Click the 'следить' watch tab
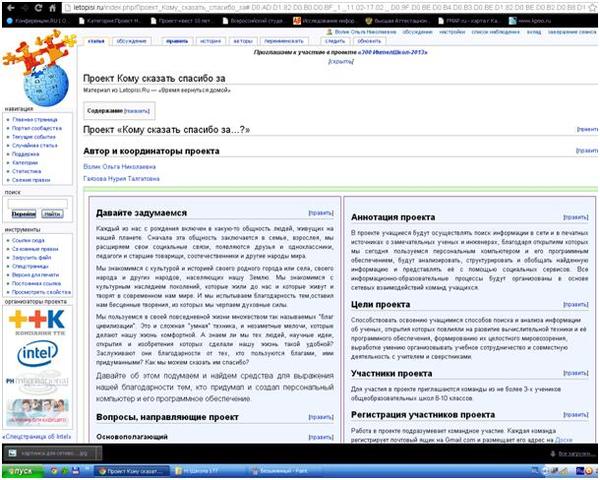The image size is (600, 480). coord(335,41)
